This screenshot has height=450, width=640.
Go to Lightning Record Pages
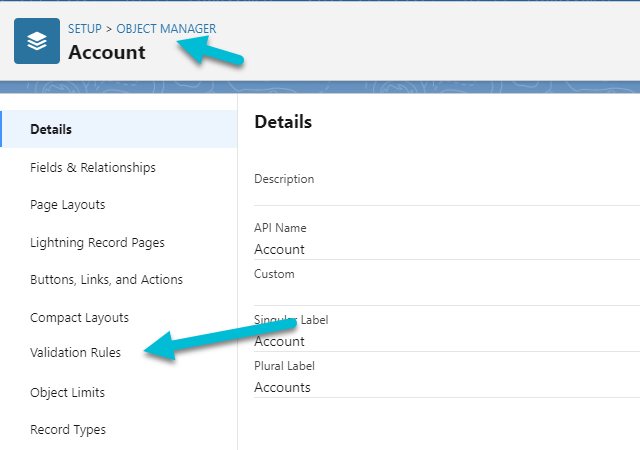[97, 243]
